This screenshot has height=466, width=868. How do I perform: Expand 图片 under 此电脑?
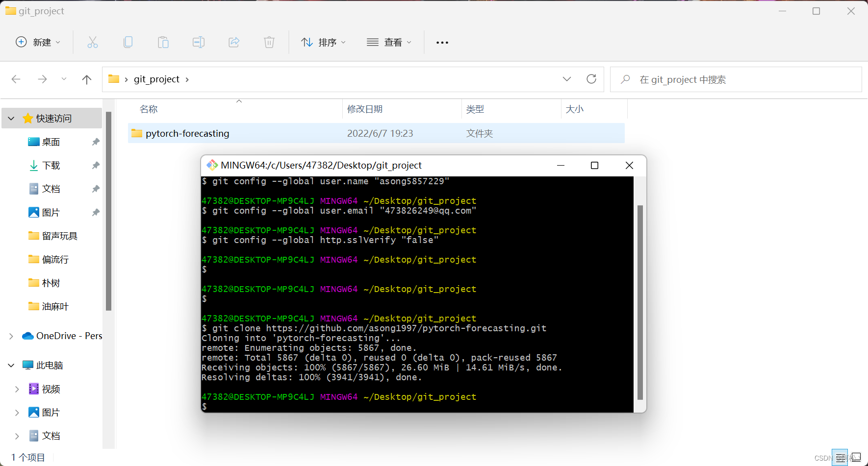coord(17,413)
